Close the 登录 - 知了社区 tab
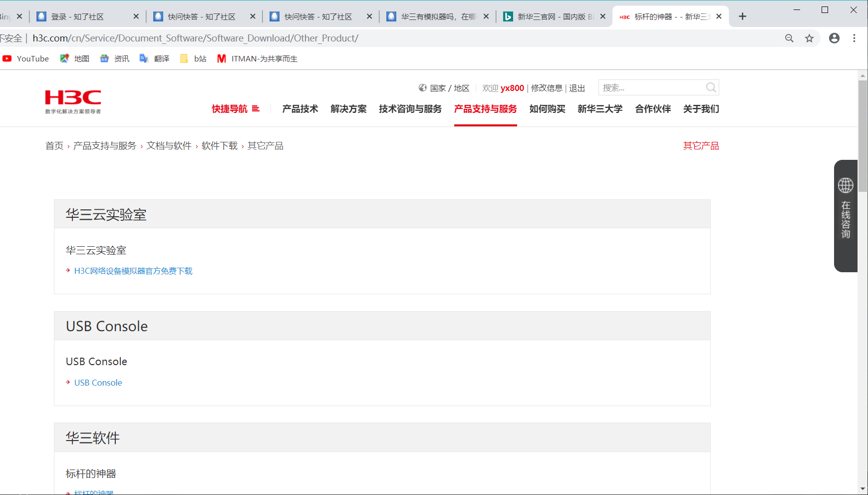Screen dimensions: 868x495 coord(136,16)
